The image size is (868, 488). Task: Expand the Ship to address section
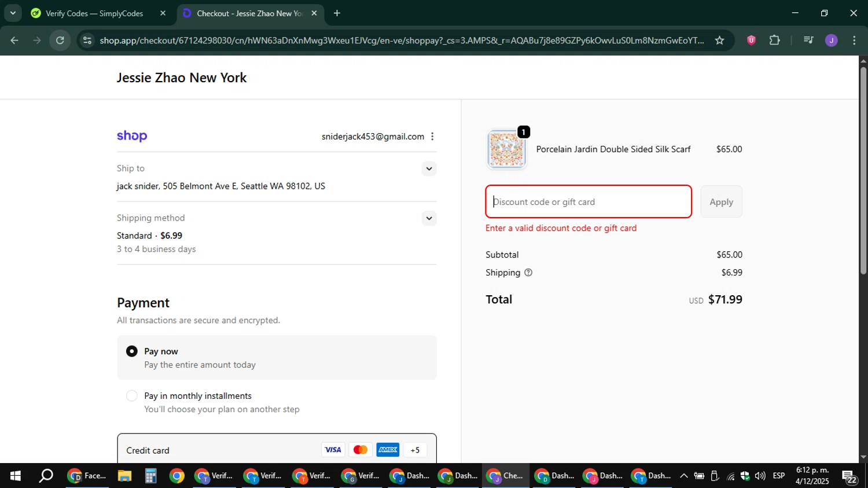pyautogui.click(x=429, y=168)
